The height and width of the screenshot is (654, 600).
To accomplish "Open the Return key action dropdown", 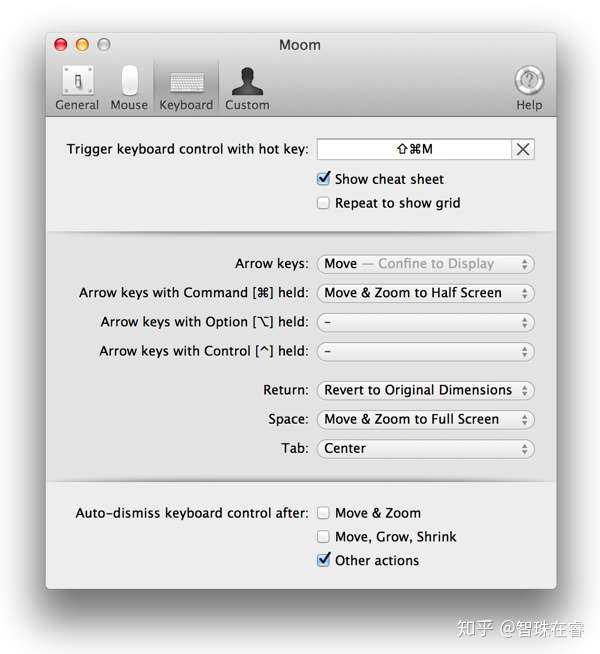I will [x=426, y=390].
